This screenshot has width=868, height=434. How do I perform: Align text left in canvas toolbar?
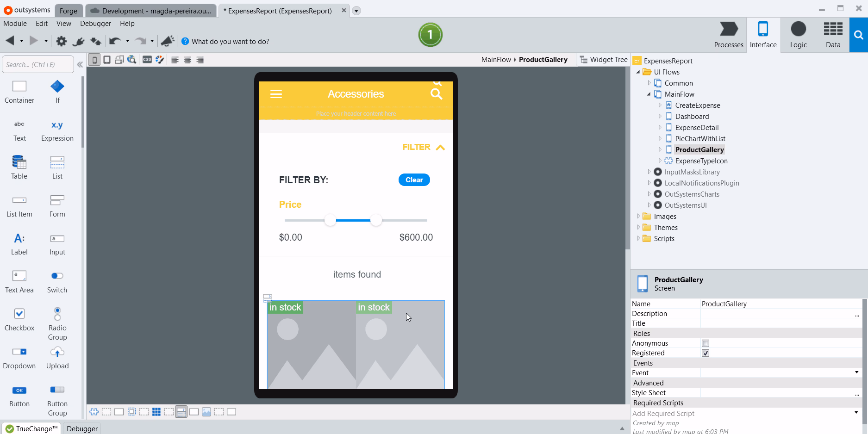[x=175, y=60]
